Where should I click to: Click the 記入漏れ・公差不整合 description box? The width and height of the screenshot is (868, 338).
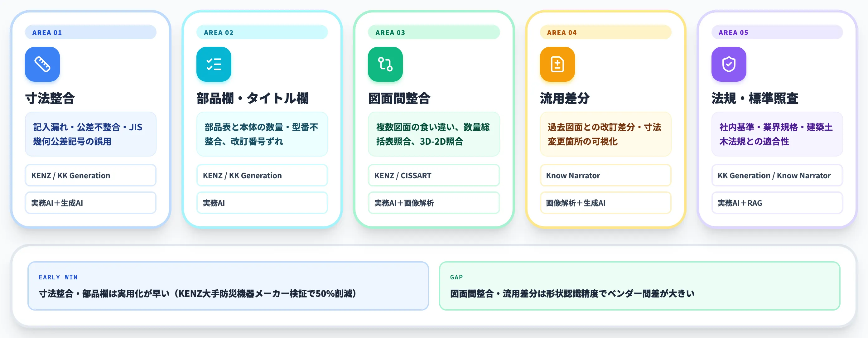coord(91,134)
